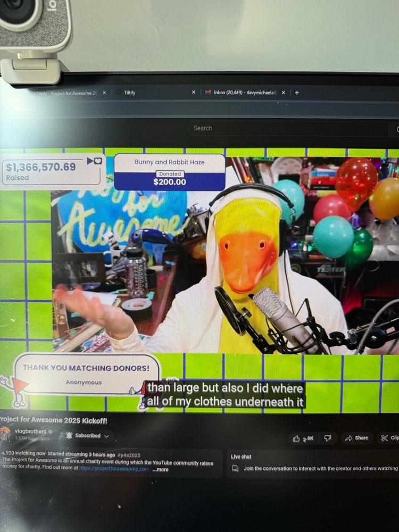Viewport: 399px width, 532px height.
Task: Click the Join the conversation chat message
Action: pyautogui.click(x=320, y=469)
